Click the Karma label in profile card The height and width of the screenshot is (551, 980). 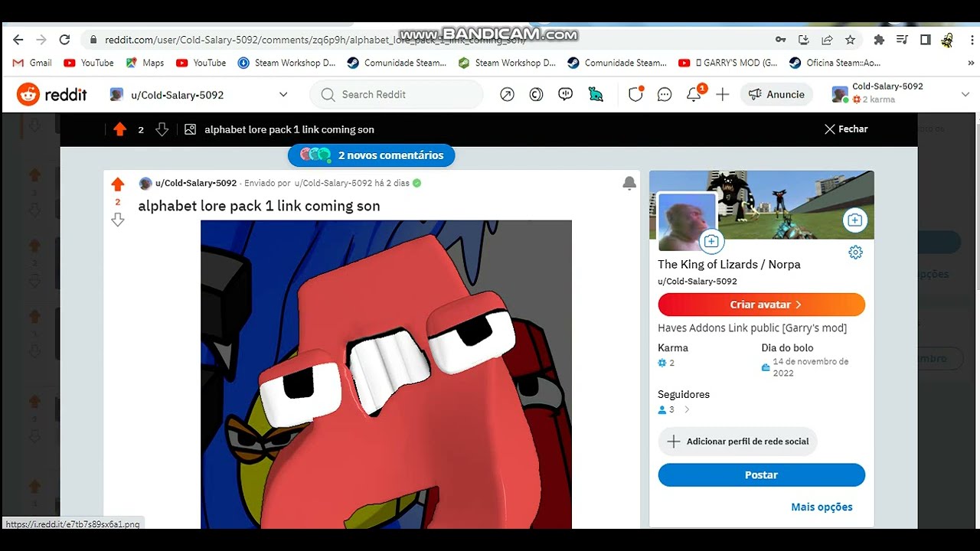(x=673, y=347)
